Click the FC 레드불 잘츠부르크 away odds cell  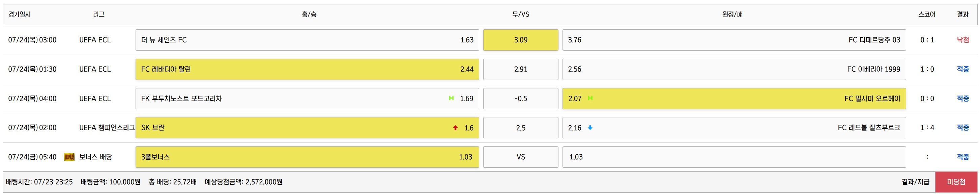[734, 128]
